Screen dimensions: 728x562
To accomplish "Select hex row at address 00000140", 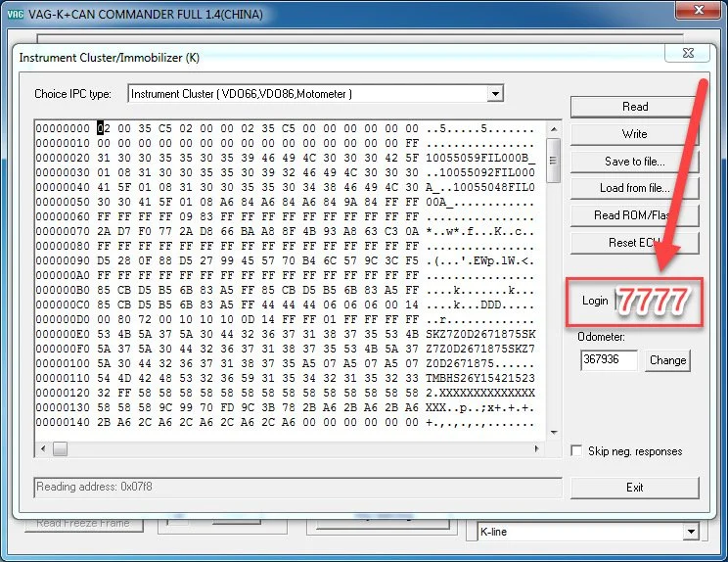I will click(285, 423).
